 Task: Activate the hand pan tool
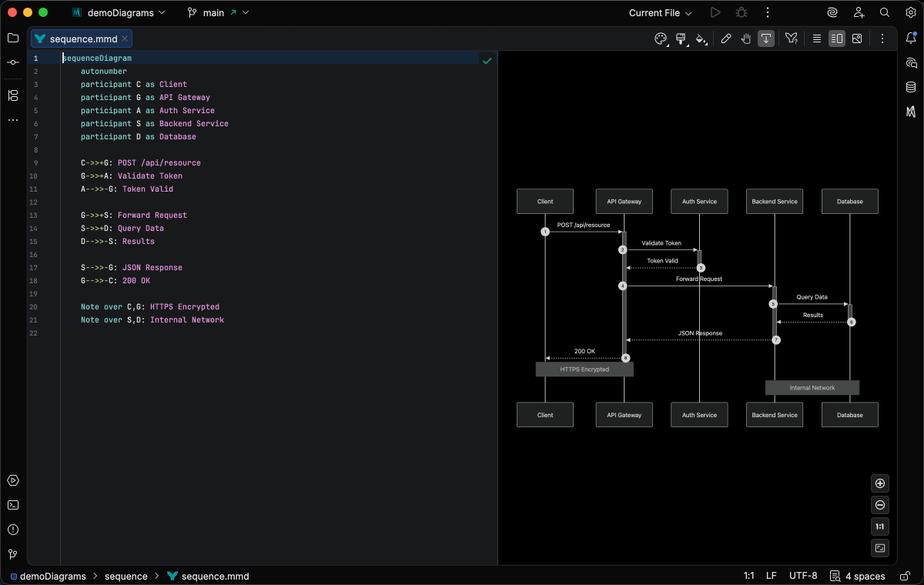pos(745,38)
